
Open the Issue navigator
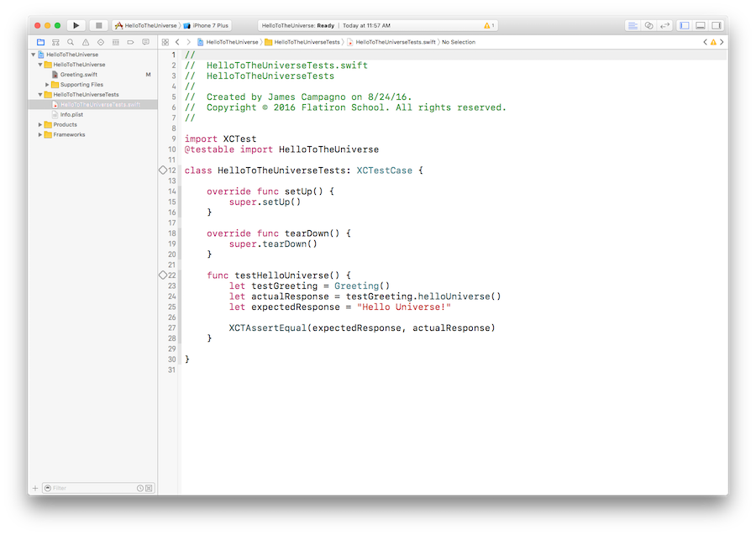86,43
